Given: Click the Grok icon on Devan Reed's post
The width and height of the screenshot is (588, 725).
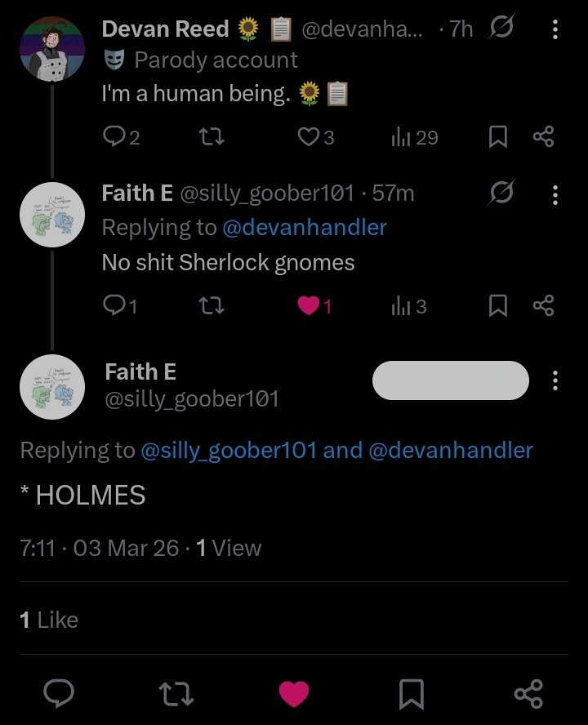Looking at the screenshot, I should tap(501, 27).
